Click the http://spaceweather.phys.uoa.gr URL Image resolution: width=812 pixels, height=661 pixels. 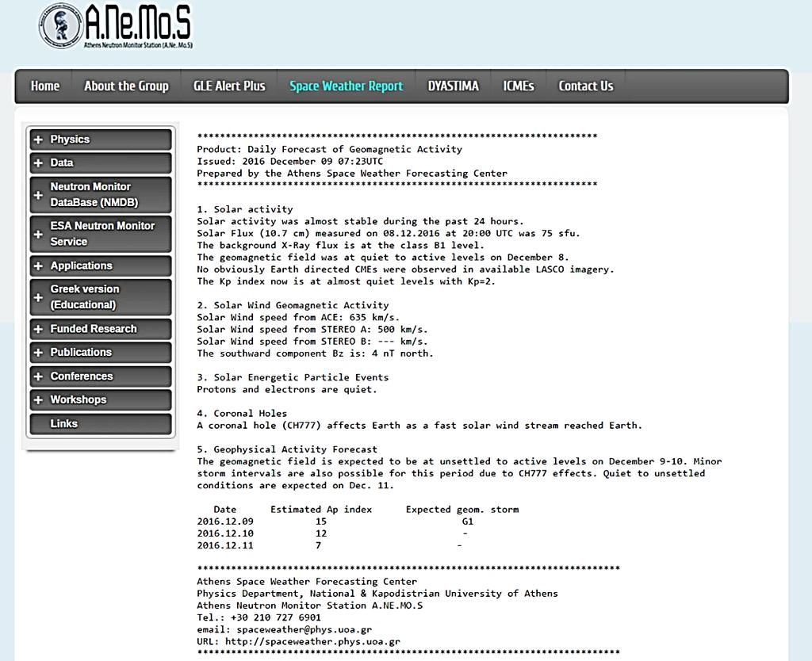pos(312,642)
